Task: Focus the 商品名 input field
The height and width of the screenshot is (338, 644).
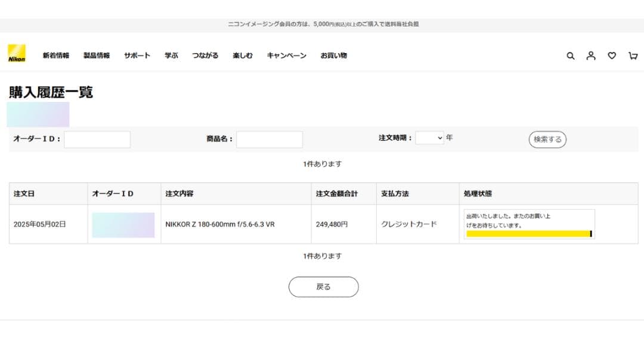Action: [x=270, y=139]
